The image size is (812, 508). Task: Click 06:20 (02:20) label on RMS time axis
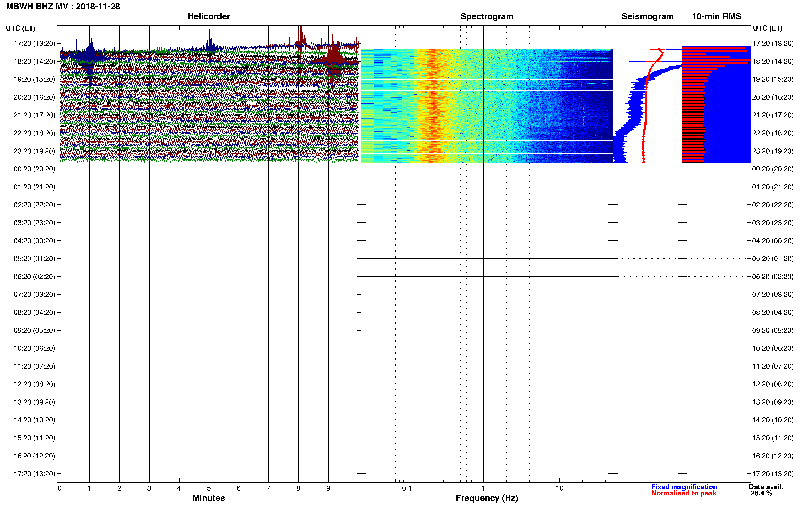click(773, 277)
